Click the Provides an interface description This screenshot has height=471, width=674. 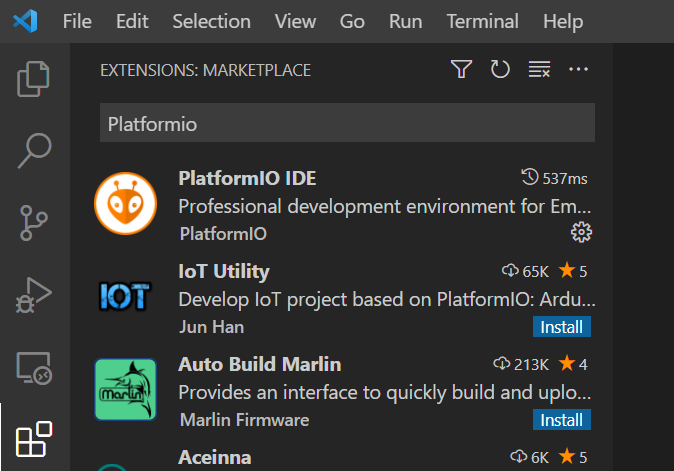(x=385, y=393)
